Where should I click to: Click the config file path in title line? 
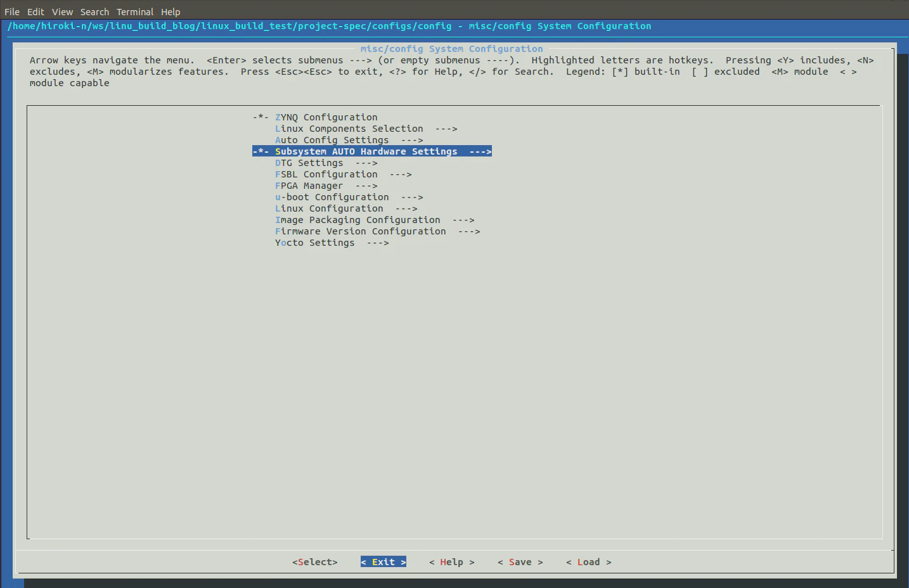[x=229, y=26]
